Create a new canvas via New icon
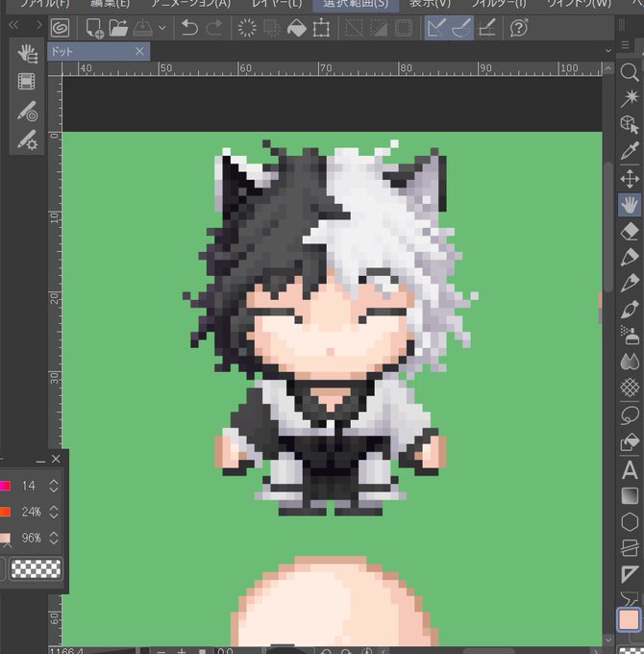This screenshot has width=644, height=654. (94, 28)
